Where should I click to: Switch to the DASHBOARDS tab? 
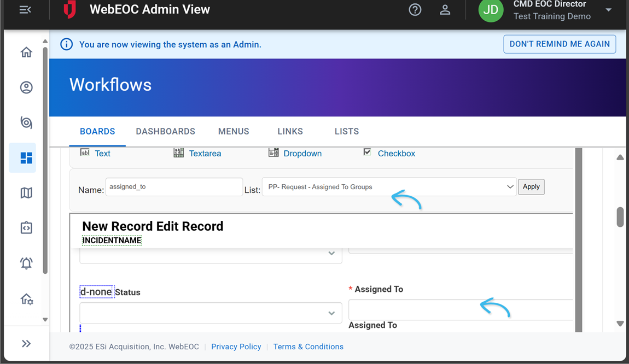point(165,131)
